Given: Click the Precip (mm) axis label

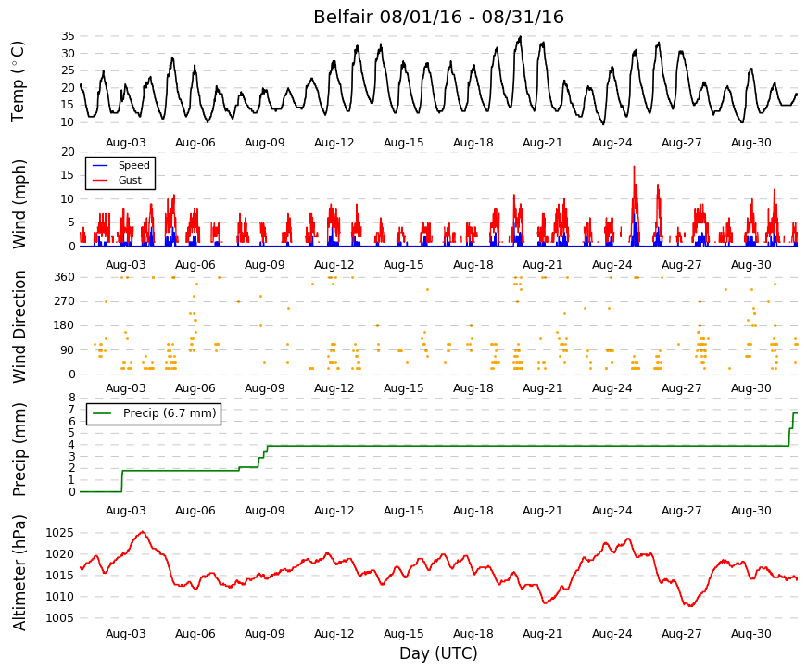Looking at the screenshot, I should click(x=19, y=449).
